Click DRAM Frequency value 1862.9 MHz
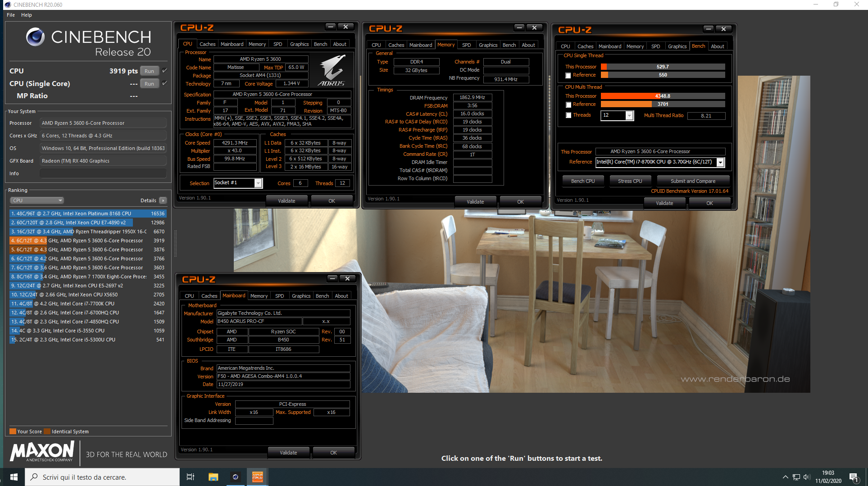This screenshot has height=486, width=868. click(472, 97)
